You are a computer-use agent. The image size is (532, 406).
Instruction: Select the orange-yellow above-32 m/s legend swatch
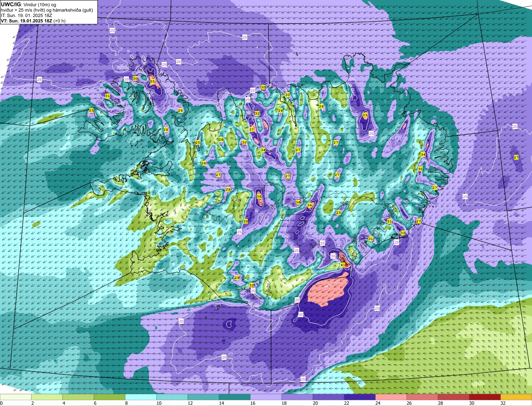click(516, 397)
